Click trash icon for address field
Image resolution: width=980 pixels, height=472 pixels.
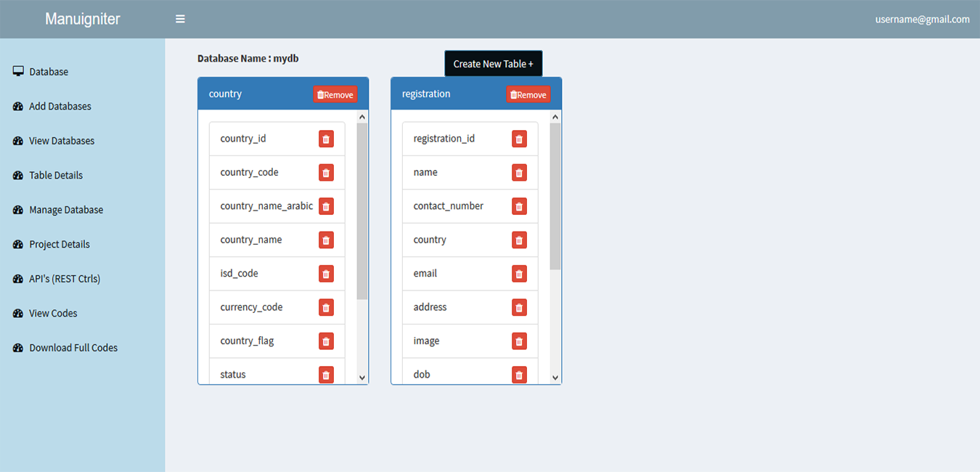click(x=519, y=308)
